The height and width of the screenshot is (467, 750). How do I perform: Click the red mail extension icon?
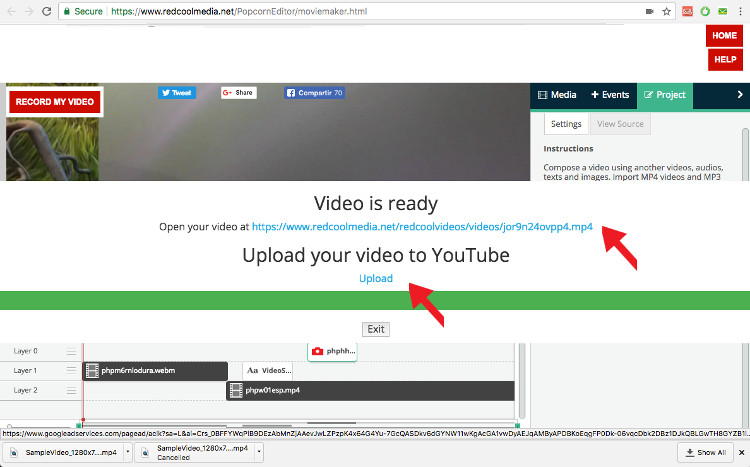tap(688, 11)
